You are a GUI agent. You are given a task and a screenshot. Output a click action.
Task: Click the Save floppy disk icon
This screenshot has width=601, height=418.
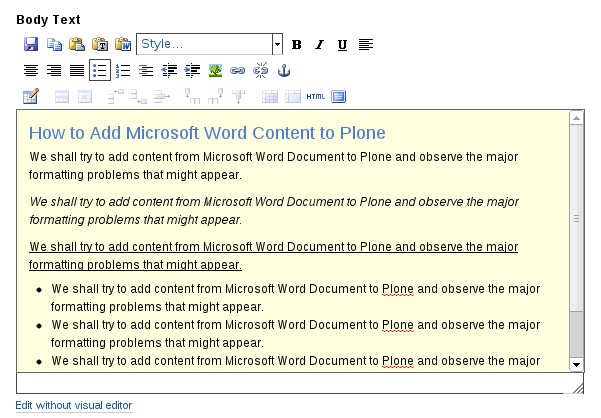pyautogui.click(x=31, y=44)
